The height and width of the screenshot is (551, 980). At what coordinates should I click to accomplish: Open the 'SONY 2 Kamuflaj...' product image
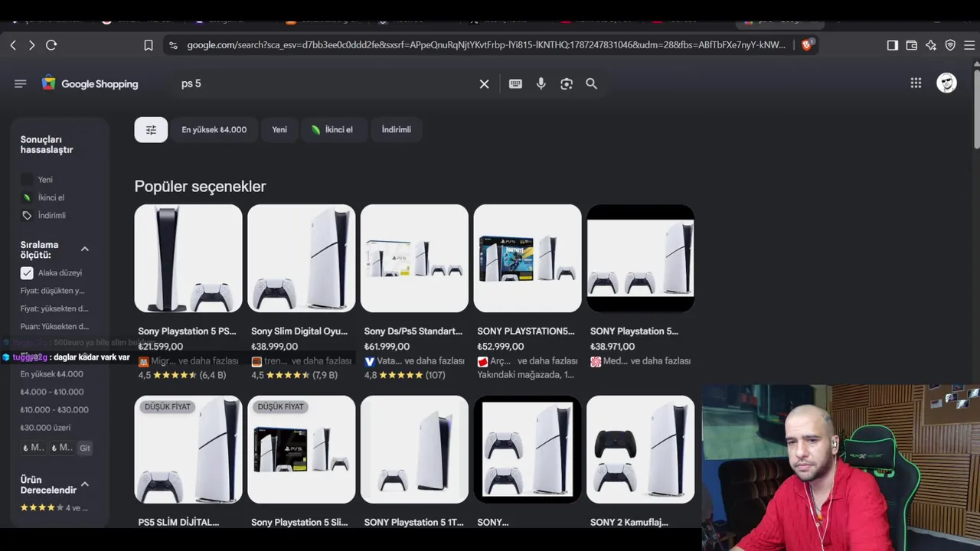641,449
